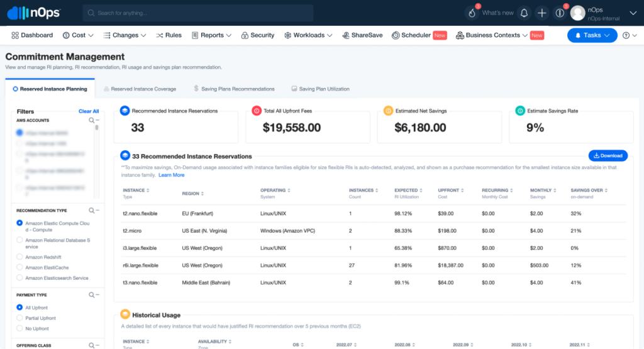This screenshot has width=644, height=349.
Task: Click the search magnifier in Recommendation Type filter
Action: 92,210
